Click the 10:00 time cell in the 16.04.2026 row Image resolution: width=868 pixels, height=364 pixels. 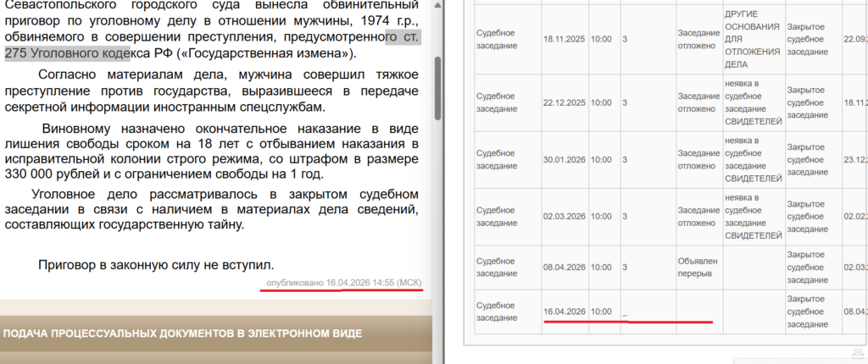601,312
